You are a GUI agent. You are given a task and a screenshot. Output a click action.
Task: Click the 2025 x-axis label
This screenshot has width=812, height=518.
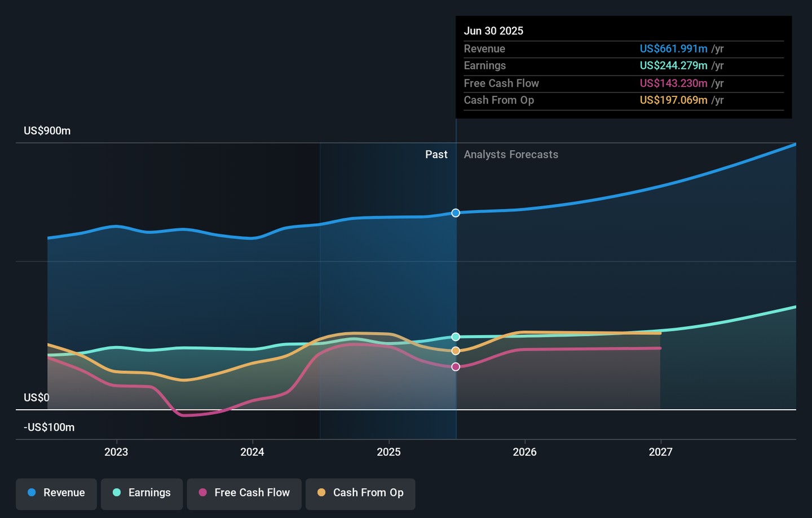point(389,452)
